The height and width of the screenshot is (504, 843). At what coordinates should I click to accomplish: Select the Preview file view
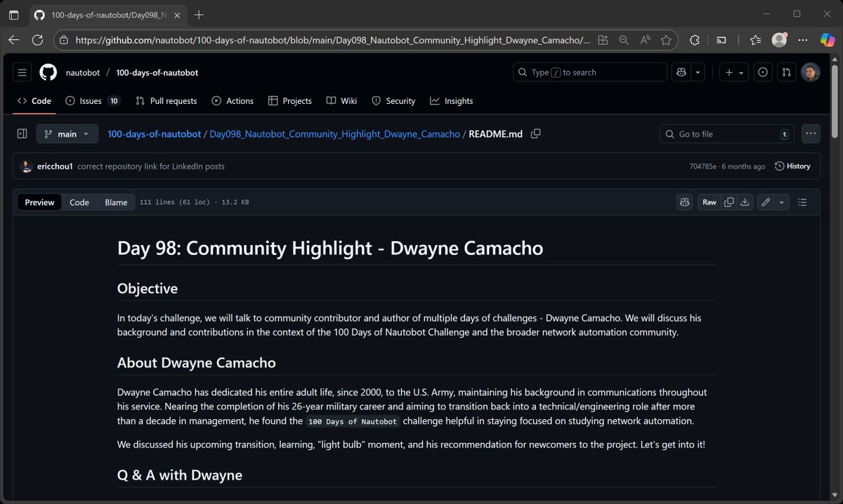pos(39,202)
